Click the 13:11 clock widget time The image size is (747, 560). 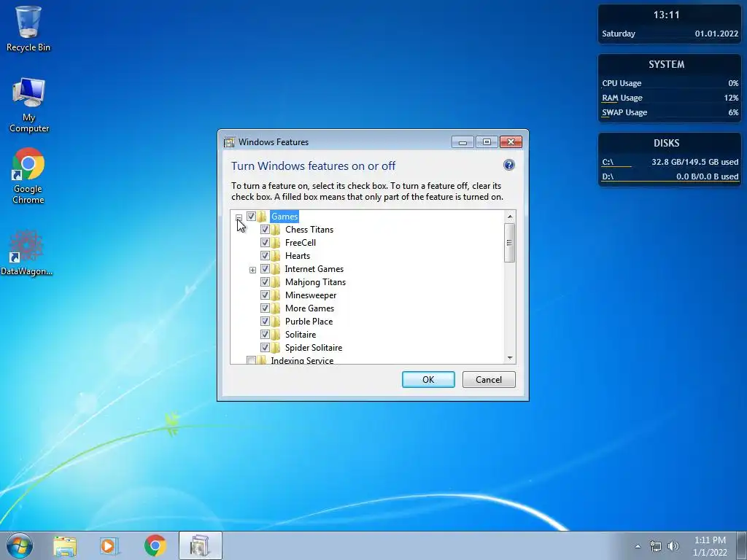(666, 15)
